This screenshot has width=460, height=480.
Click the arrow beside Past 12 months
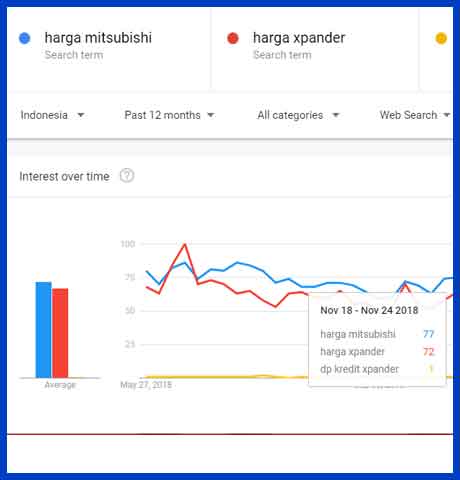(x=211, y=115)
